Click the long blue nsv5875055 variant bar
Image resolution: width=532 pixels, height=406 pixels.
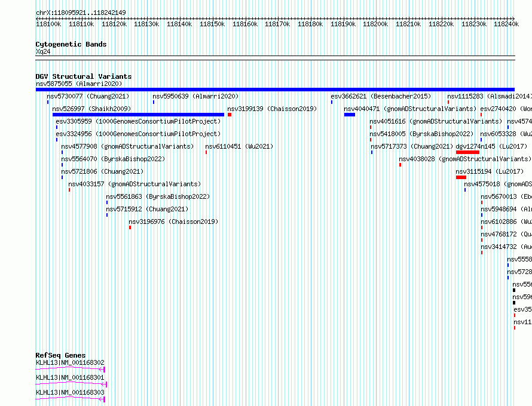coord(275,90)
